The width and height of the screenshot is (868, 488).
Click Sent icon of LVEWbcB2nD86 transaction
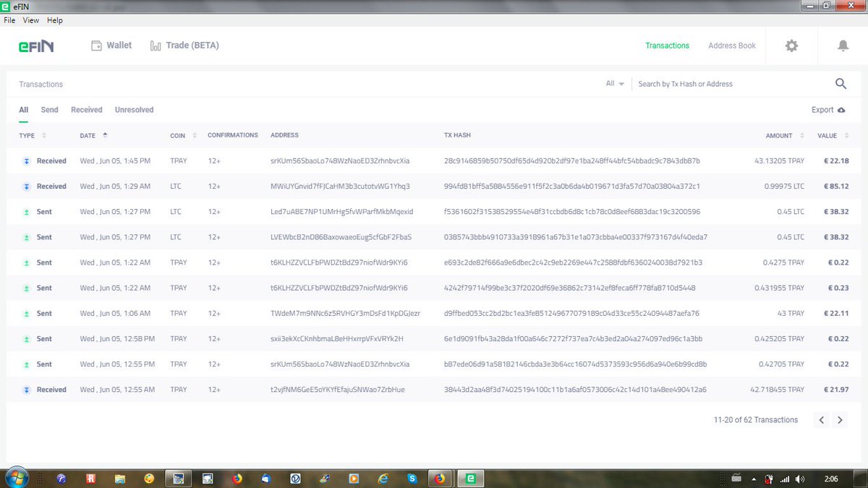(x=27, y=237)
